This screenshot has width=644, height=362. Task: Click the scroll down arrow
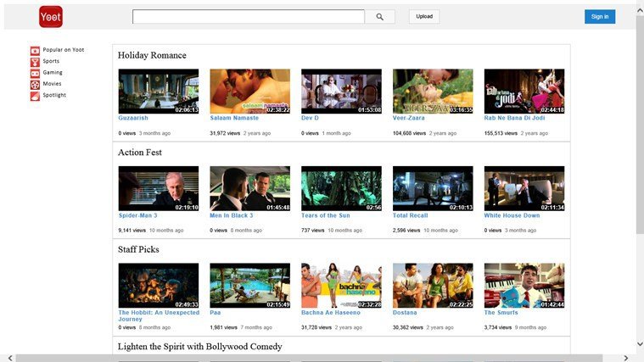[640, 344]
